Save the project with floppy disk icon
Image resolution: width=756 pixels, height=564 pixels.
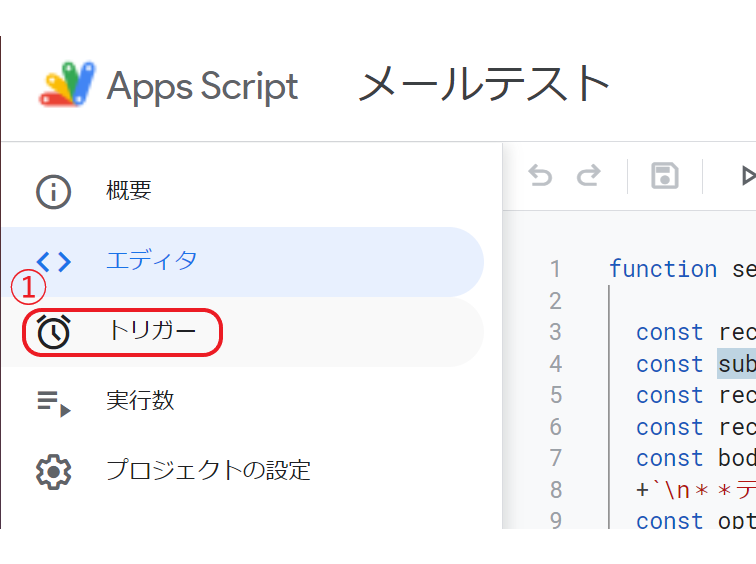coord(665,175)
